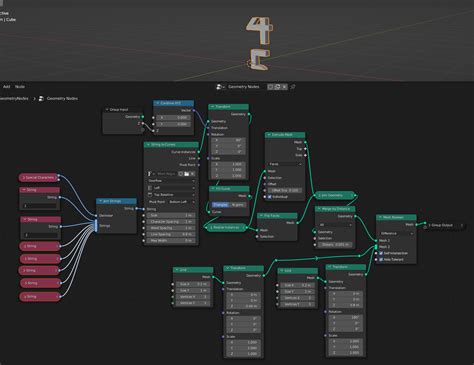Click the unlink X icon beside header node tree name
This screenshot has width=474, height=365.
coord(284,87)
